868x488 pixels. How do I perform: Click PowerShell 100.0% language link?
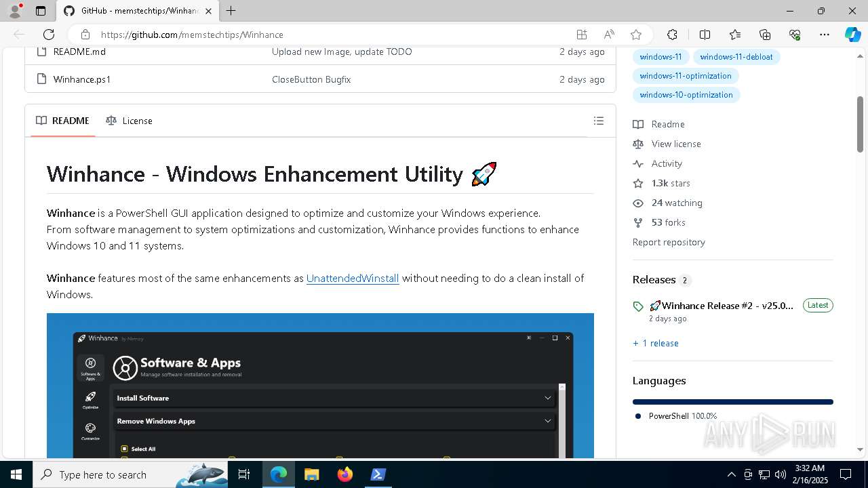pos(676,416)
